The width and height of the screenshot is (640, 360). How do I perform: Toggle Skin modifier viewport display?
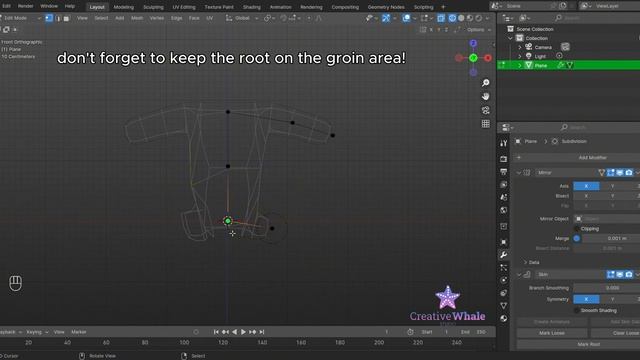(x=620, y=275)
